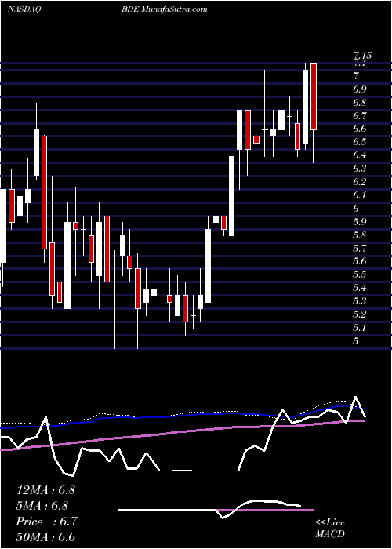Click the 6.9 price axis label

pyautogui.click(x=360, y=89)
